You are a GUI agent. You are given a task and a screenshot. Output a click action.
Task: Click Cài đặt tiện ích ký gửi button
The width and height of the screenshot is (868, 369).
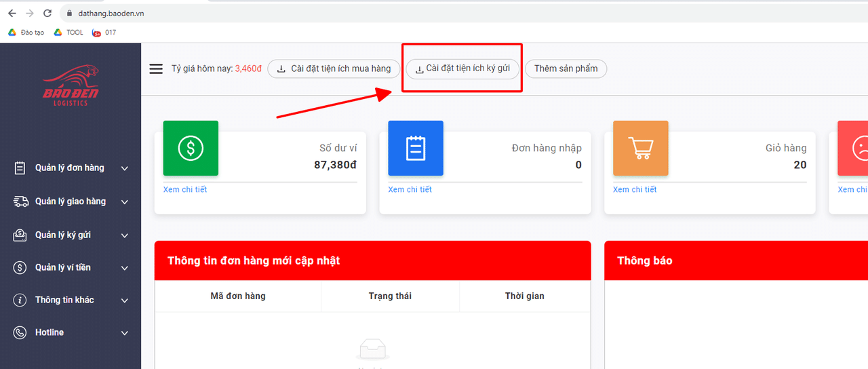[462, 69]
